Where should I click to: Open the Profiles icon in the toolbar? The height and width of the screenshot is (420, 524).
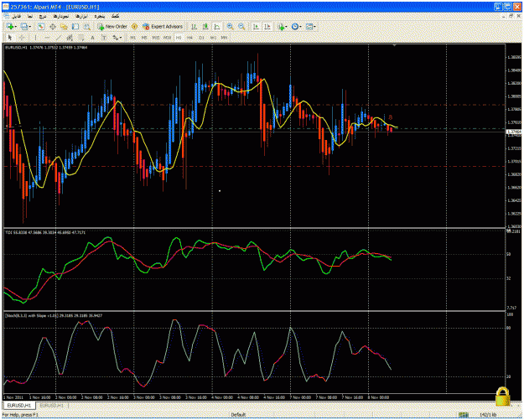[24, 26]
